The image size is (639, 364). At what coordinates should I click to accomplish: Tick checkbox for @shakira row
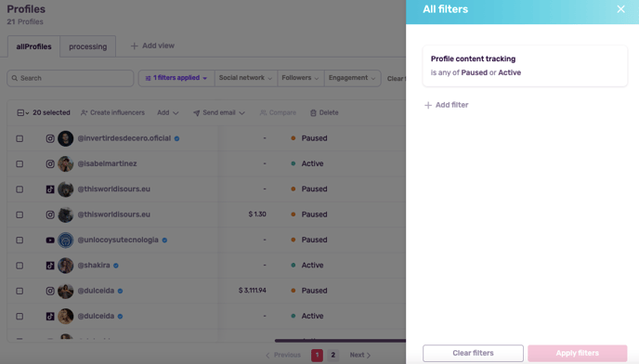20,266
